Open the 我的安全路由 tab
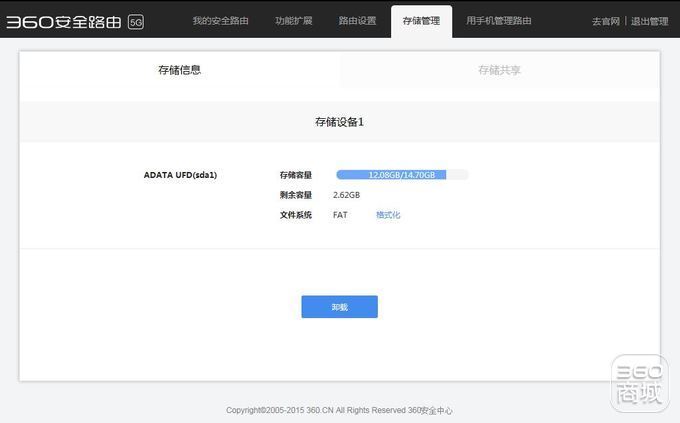 pyautogui.click(x=220, y=21)
